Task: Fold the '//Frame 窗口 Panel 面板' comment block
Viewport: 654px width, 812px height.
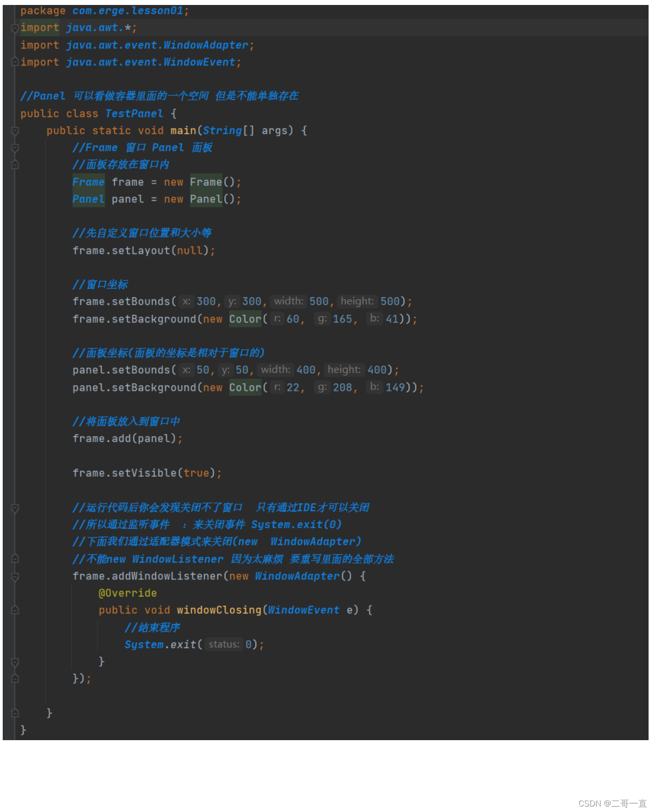Action: click(x=15, y=148)
